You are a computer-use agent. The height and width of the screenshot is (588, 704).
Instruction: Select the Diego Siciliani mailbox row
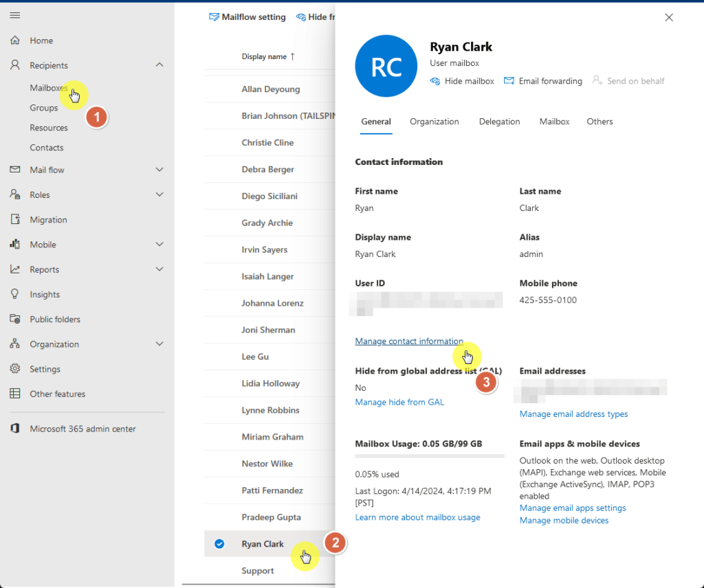(269, 196)
